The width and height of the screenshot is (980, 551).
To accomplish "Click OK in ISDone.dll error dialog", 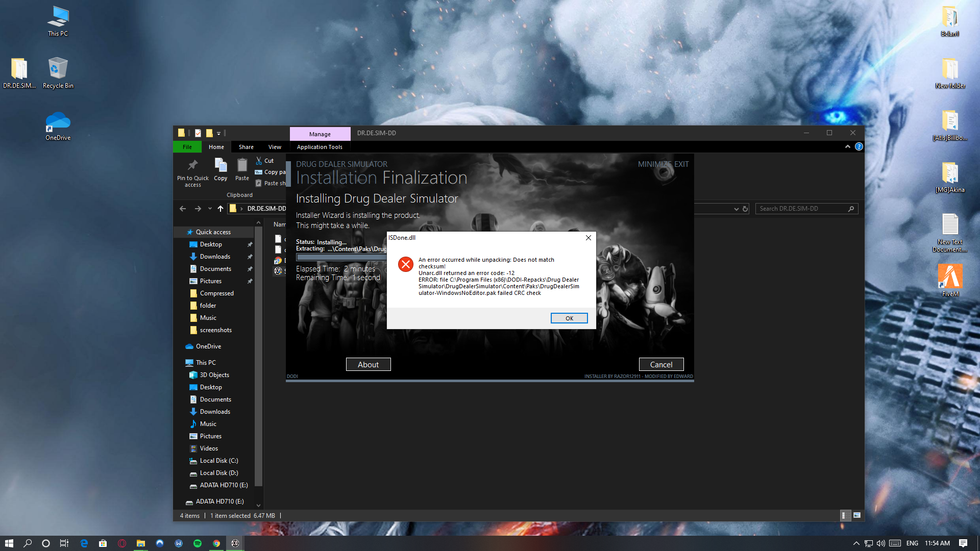I will tap(569, 318).
